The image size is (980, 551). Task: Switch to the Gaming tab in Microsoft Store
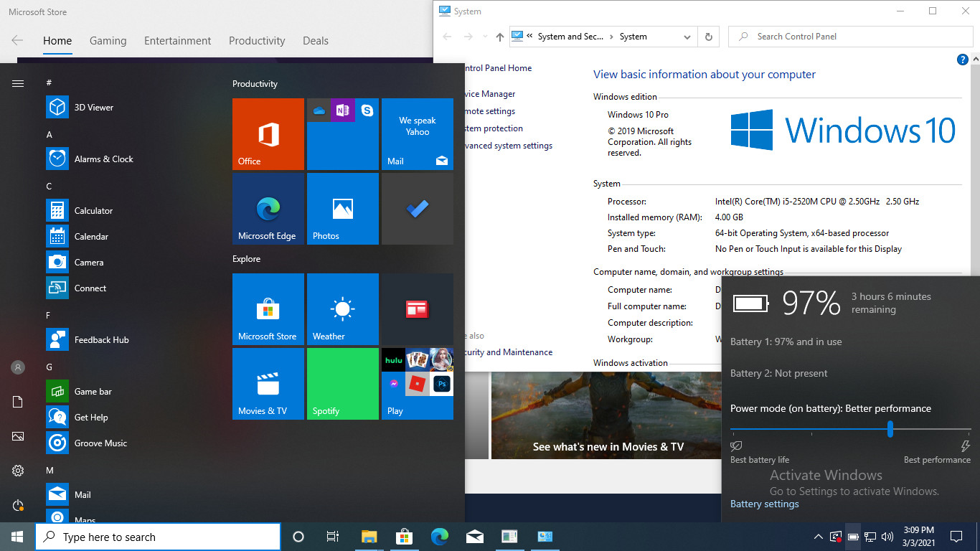tap(108, 41)
